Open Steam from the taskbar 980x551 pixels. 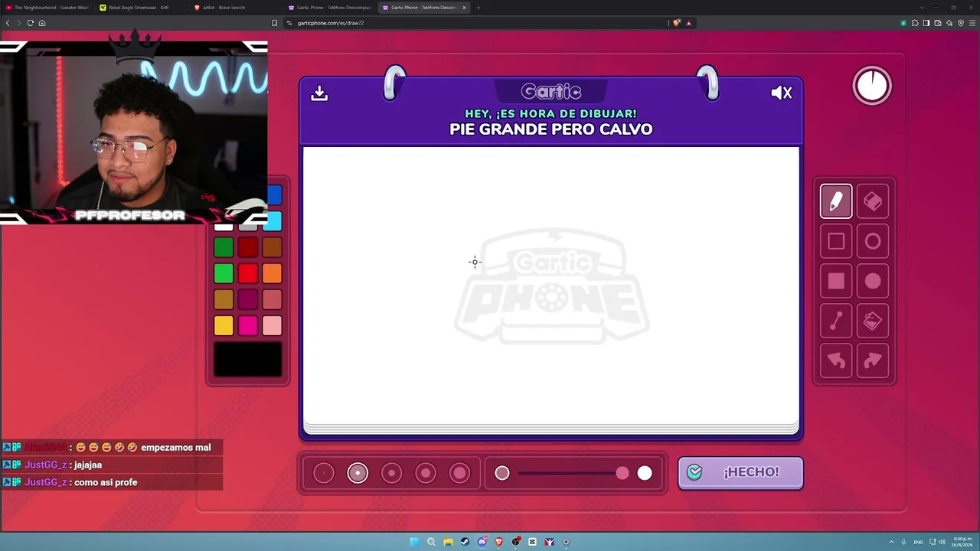(465, 542)
